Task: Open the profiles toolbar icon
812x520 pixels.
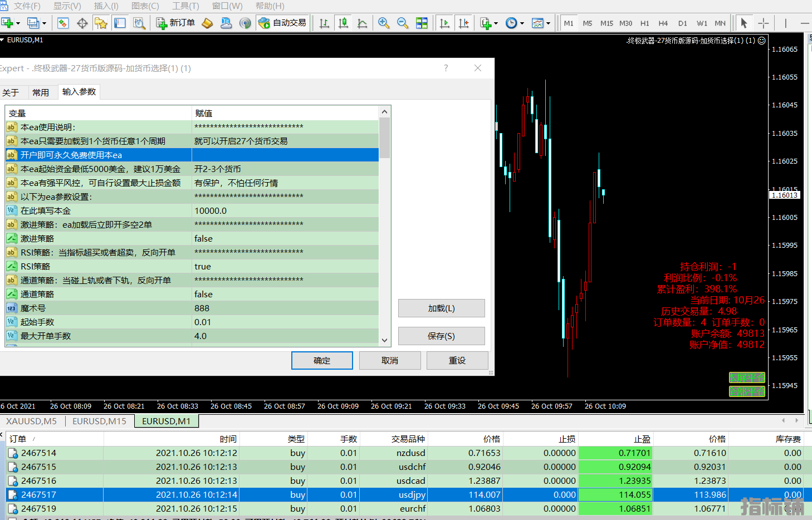Action: click(33, 23)
